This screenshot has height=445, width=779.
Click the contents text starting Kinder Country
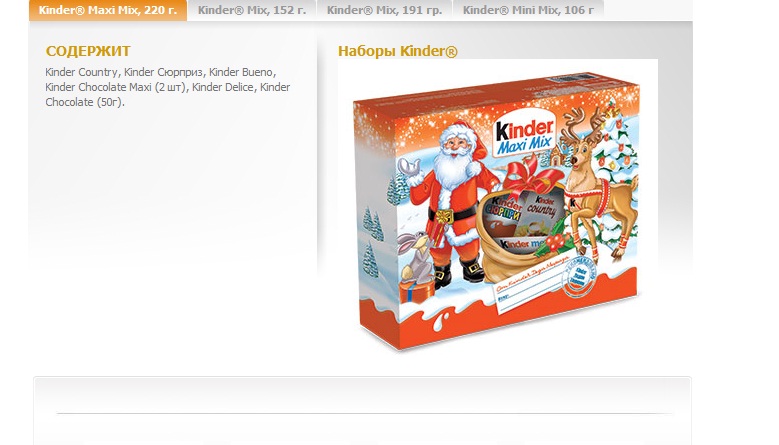[168, 87]
